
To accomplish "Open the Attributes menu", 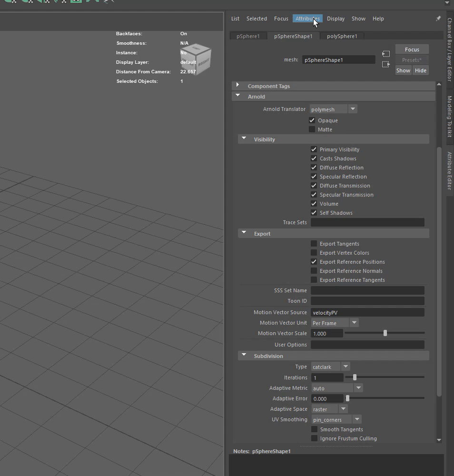I will tap(307, 19).
